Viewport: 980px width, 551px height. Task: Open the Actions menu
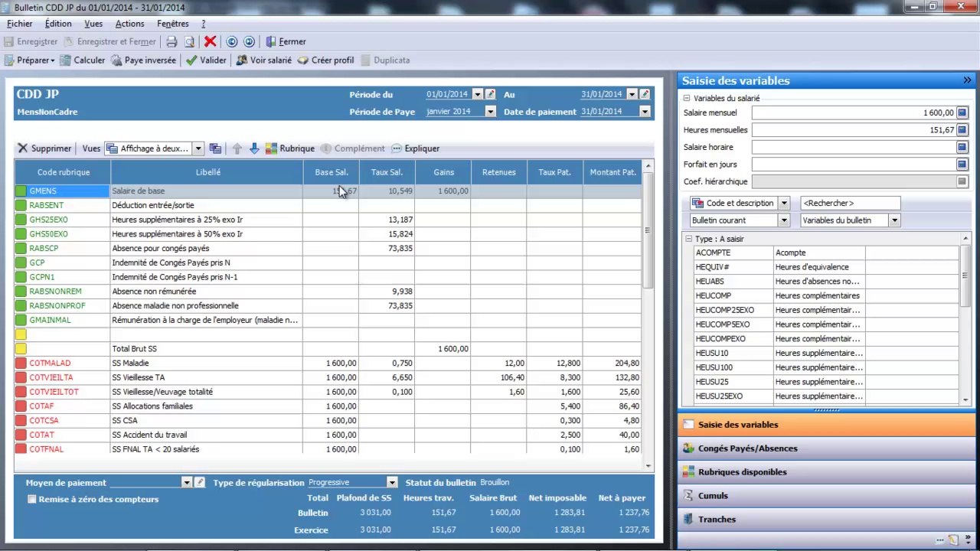point(129,24)
